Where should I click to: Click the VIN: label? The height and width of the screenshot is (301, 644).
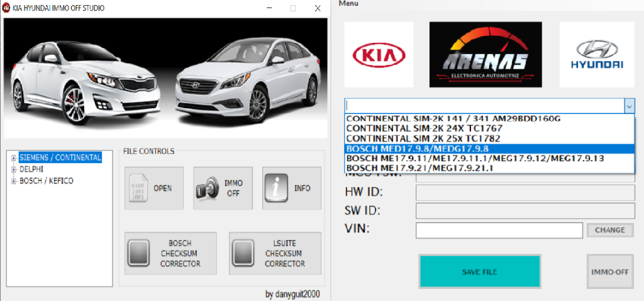pos(357,228)
